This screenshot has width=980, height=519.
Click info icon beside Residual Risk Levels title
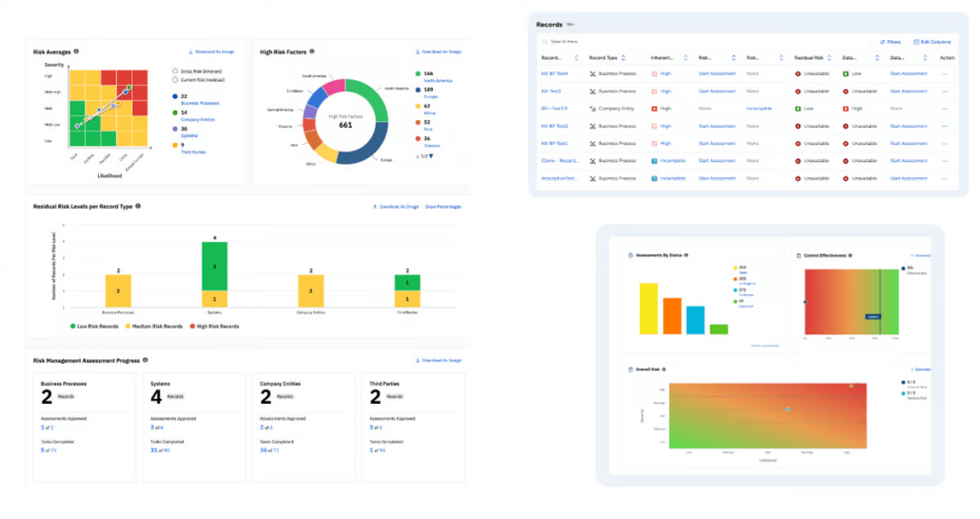138,207
